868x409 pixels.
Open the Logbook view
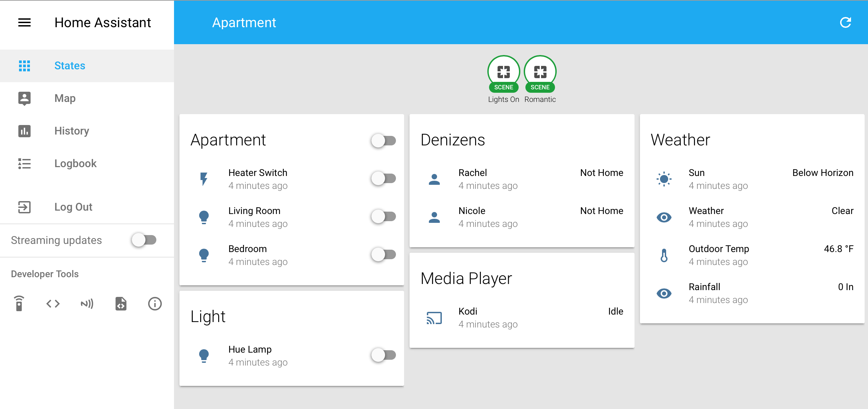pos(75,163)
